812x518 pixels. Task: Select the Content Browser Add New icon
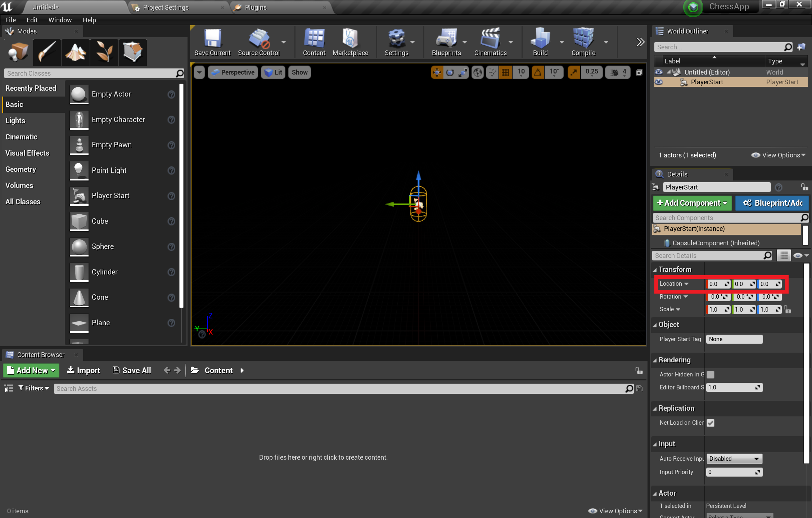pos(11,370)
